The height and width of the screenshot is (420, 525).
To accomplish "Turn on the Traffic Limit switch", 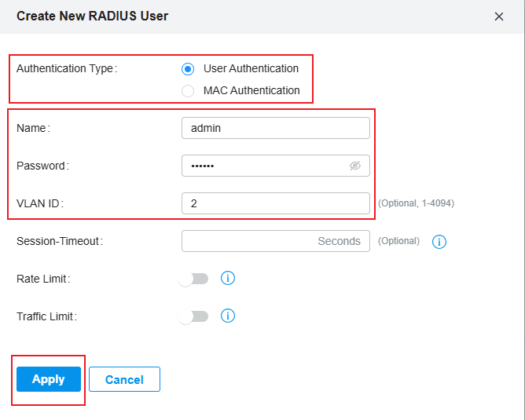I will click(193, 316).
